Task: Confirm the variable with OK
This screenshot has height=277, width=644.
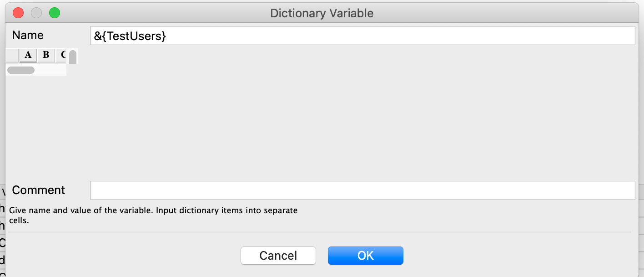Action: click(365, 255)
